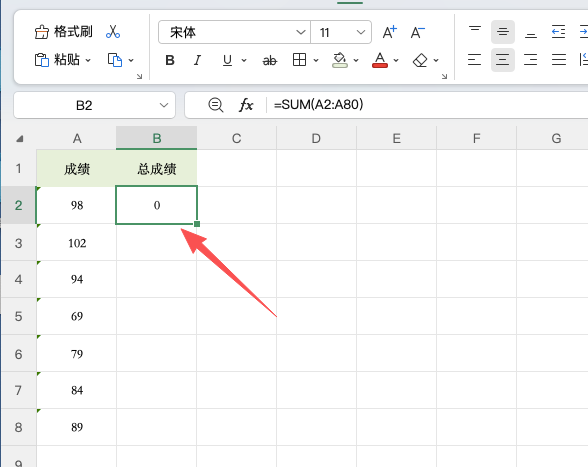This screenshot has height=467, width=588.
Task: Open the Borders dropdown arrow
Action: click(x=316, y=60)
